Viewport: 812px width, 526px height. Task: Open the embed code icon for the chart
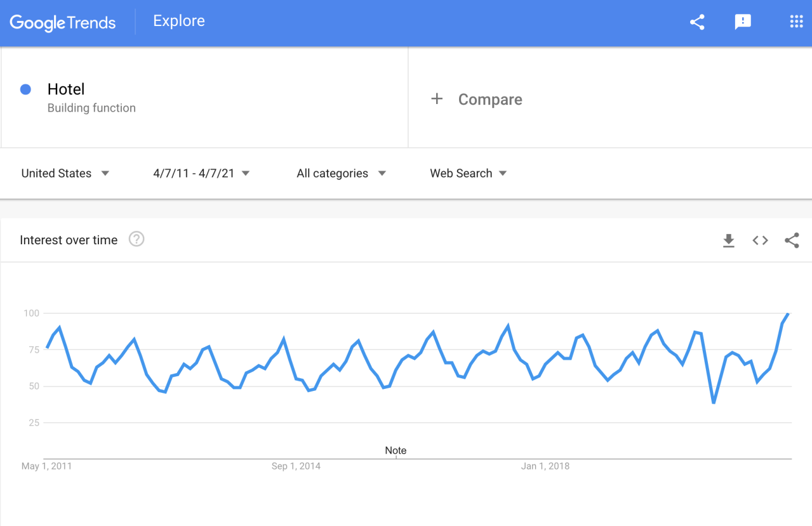[759, 240]
